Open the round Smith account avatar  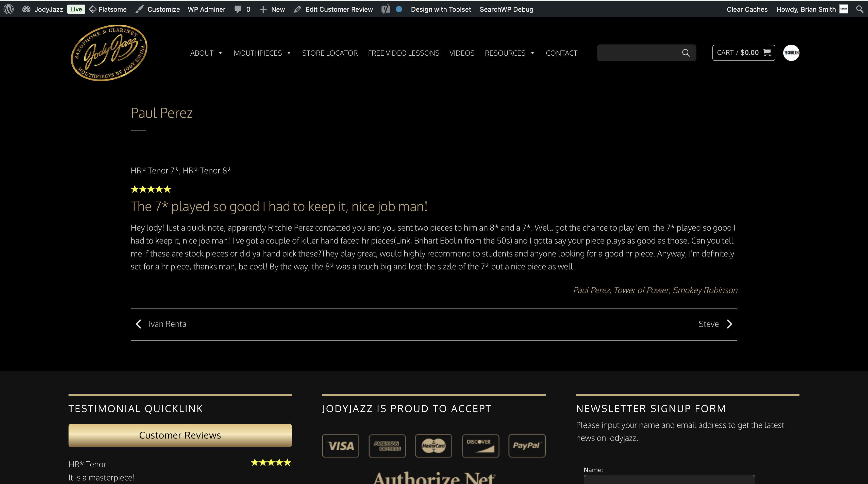tap(791, 53)
